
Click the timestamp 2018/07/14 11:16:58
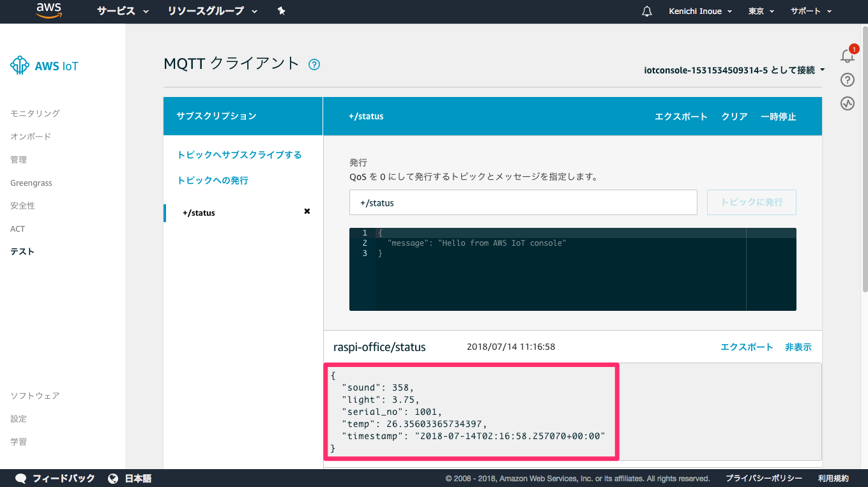(511, 347)
